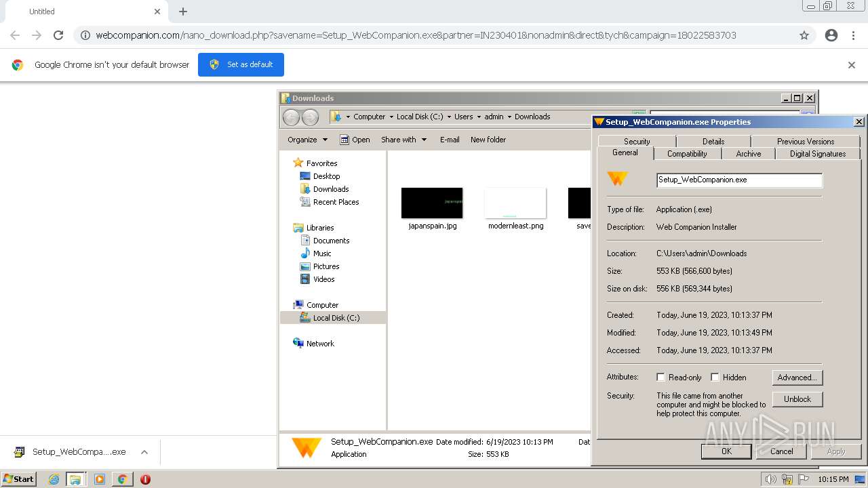Select Libraries in navigation pane
This screenshot has width=868, height=488.
(x=320, y=228)
